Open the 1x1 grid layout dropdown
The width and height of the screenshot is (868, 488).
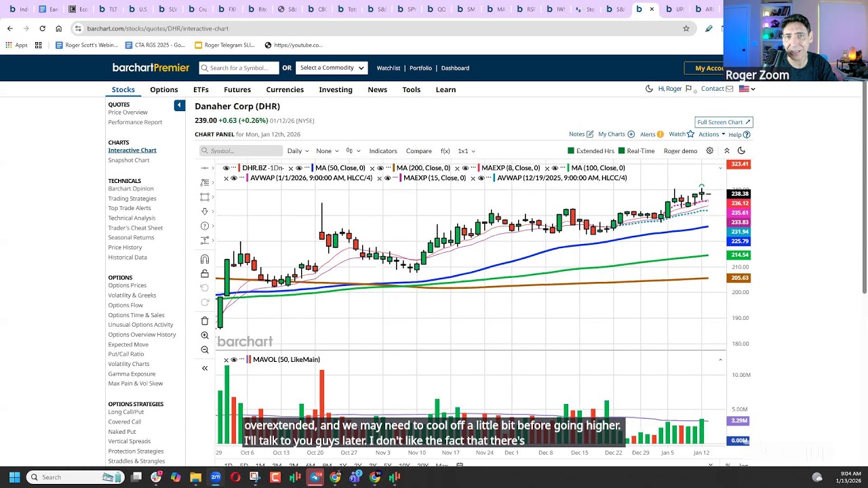tap(466, 150)
